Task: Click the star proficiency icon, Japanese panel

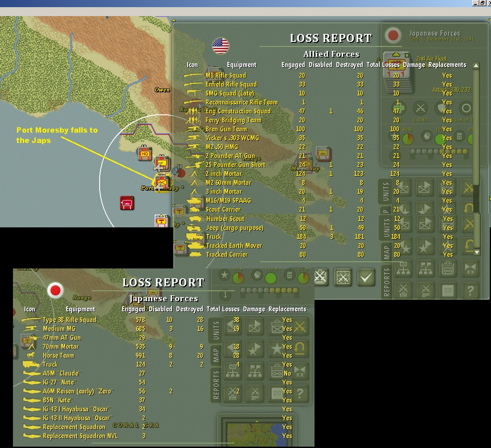Action: coord(224,275)
